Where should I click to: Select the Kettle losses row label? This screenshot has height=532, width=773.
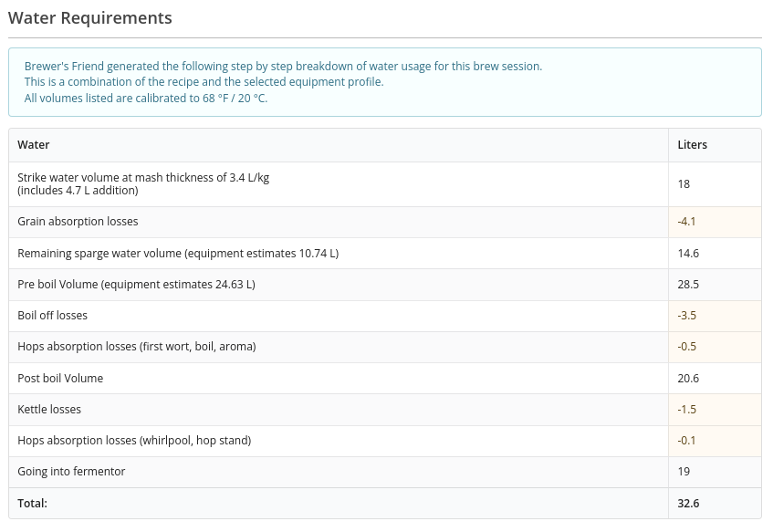tap(49, 409)
